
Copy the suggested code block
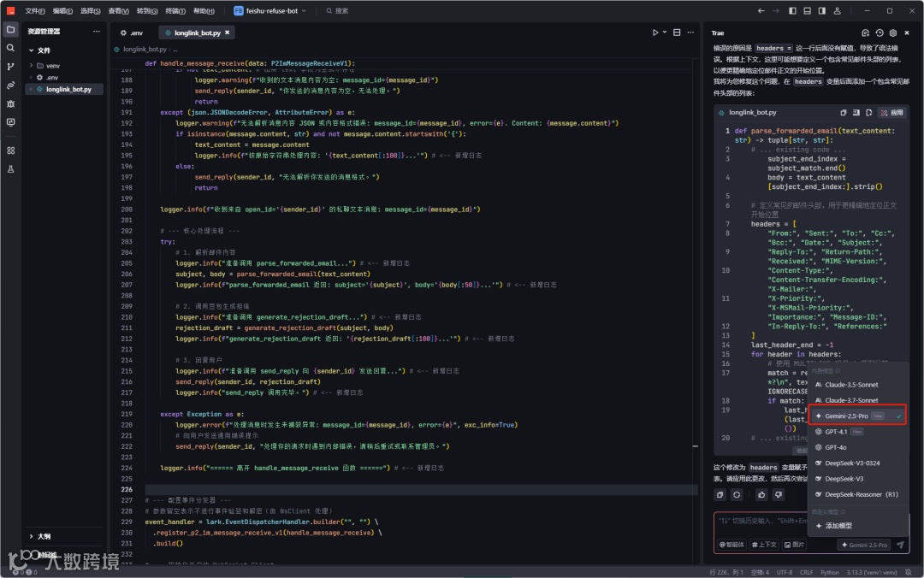click(x=844, y=113)
